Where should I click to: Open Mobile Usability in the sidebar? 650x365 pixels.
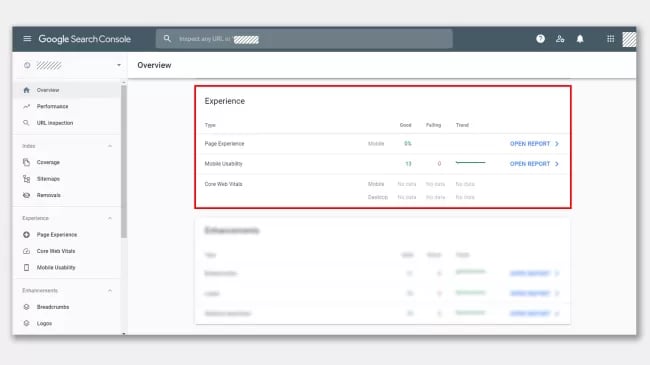click(67, 268)
